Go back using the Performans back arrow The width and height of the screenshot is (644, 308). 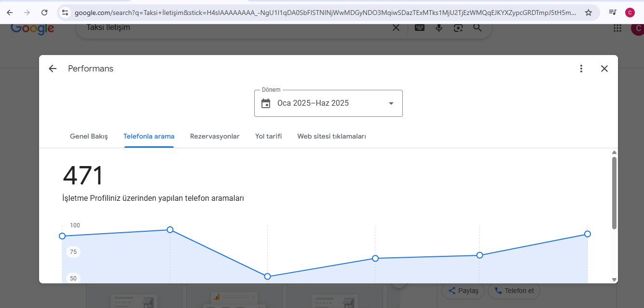(53, 69)
